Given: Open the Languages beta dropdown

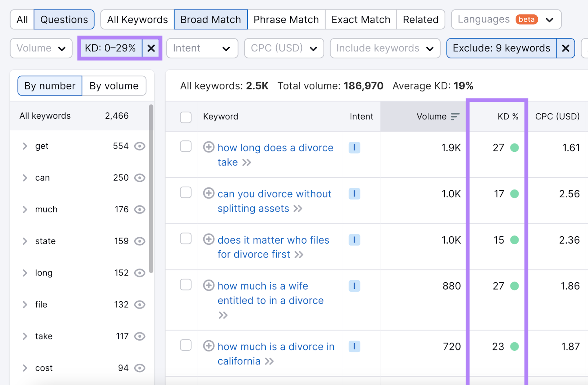Looking at the screenshot, I should pyautogui.click(x=506, y=19).
